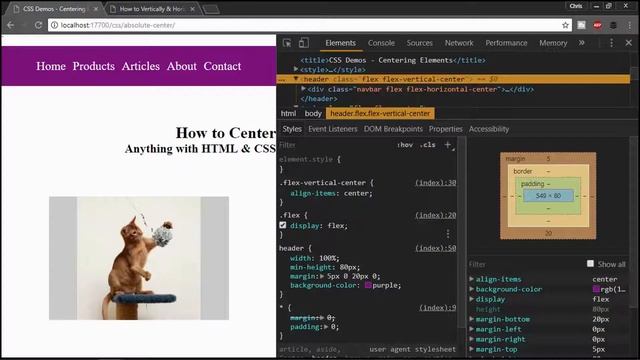Screen dimensions: 640x360
Task: Close the How to Vertically browser tab
Action: tap(192, 9)
